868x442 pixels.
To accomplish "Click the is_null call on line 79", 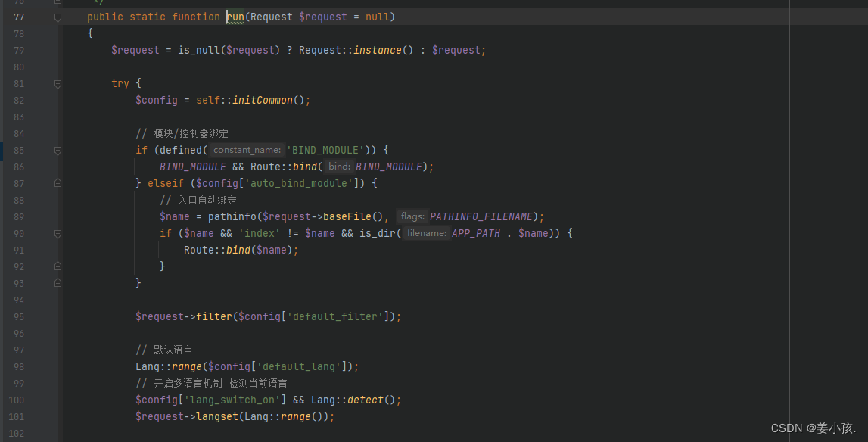I will click(x=199, y=51).
